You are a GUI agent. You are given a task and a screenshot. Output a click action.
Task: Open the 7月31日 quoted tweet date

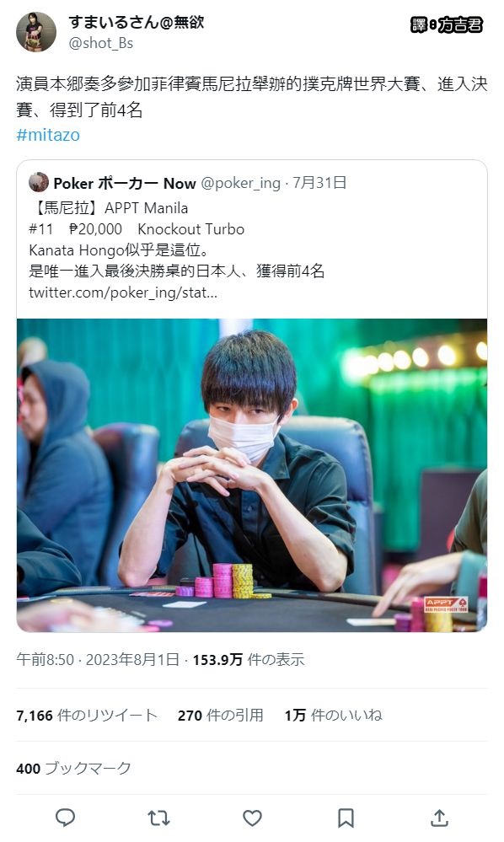click(319, 183)
